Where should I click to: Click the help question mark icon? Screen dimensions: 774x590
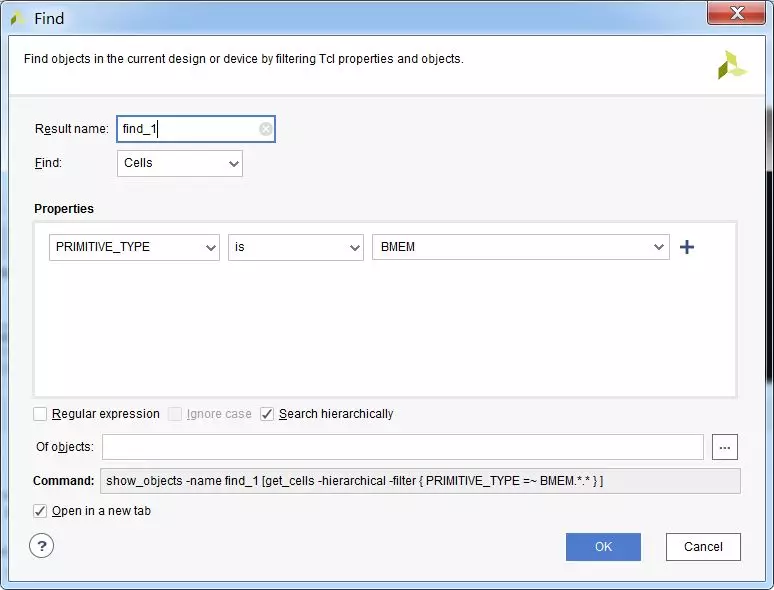(42, 546)
